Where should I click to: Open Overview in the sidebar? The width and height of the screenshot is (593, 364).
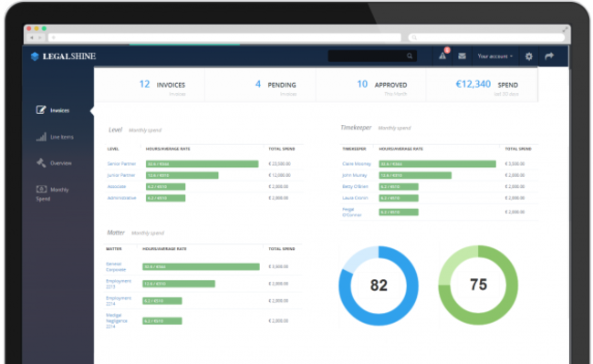pos(60,163)
